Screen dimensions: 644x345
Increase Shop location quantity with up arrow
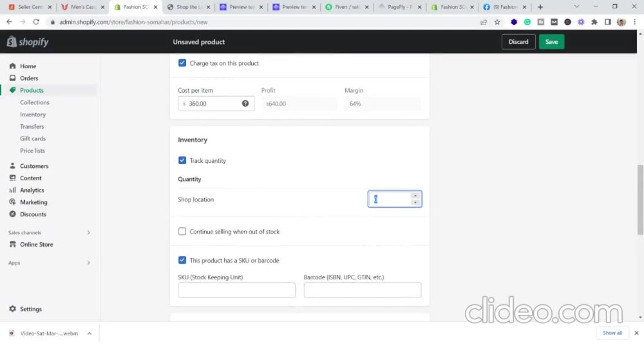(415, 196)
